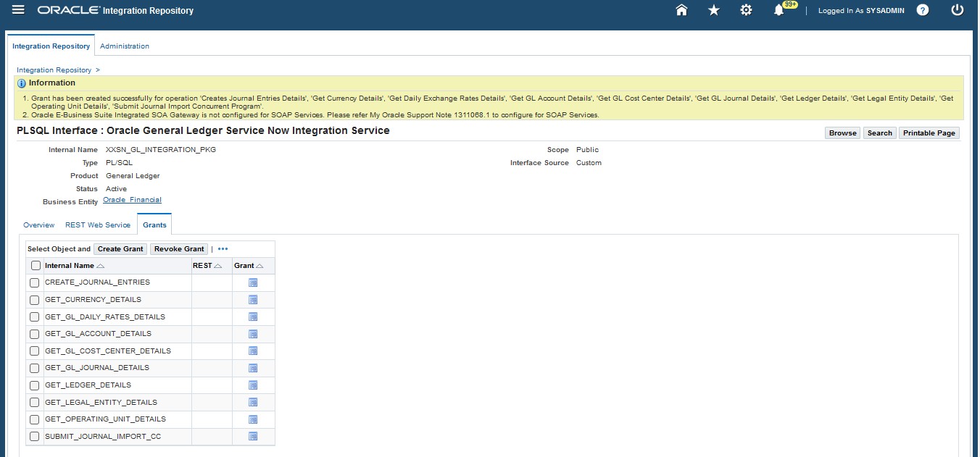Image resolution: width=980 pixels, height=457 pixels.
Task: Open grant icon for GET_LEDGER_DETAILS
Action: point(253,385)
